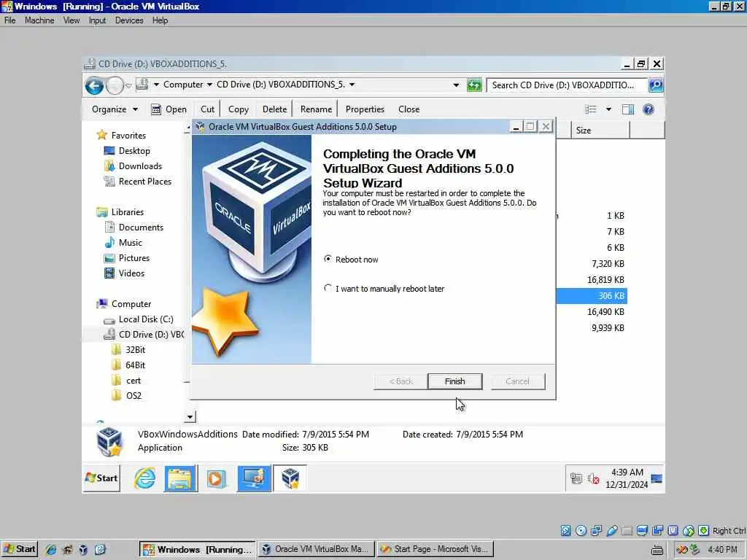Click the blue Explorer help icon
Image resolution: width=747 pixels, height=560 pixels.
point(649,109)
